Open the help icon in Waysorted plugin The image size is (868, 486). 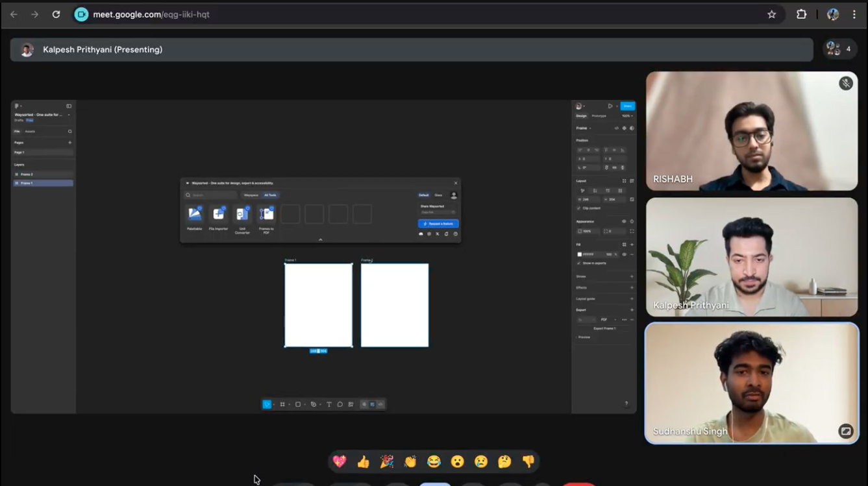tap(455, 234)
